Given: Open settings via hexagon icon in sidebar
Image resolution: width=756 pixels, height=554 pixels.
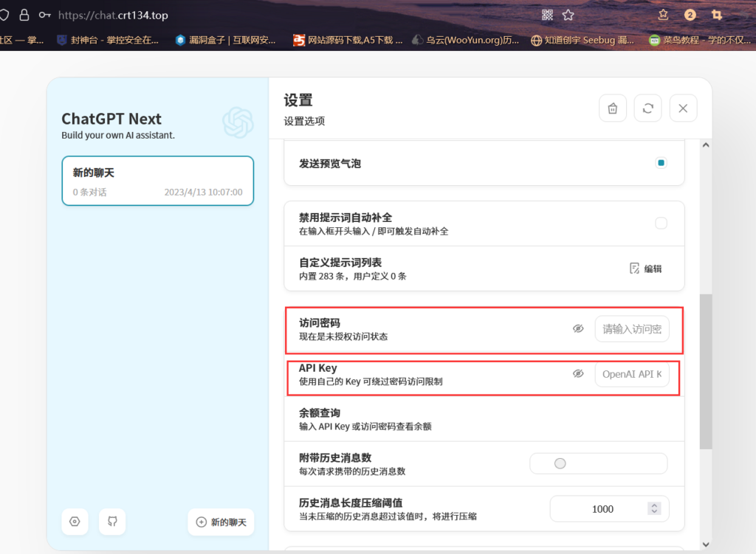Looking at the screenshot, I should pos(75,522).
